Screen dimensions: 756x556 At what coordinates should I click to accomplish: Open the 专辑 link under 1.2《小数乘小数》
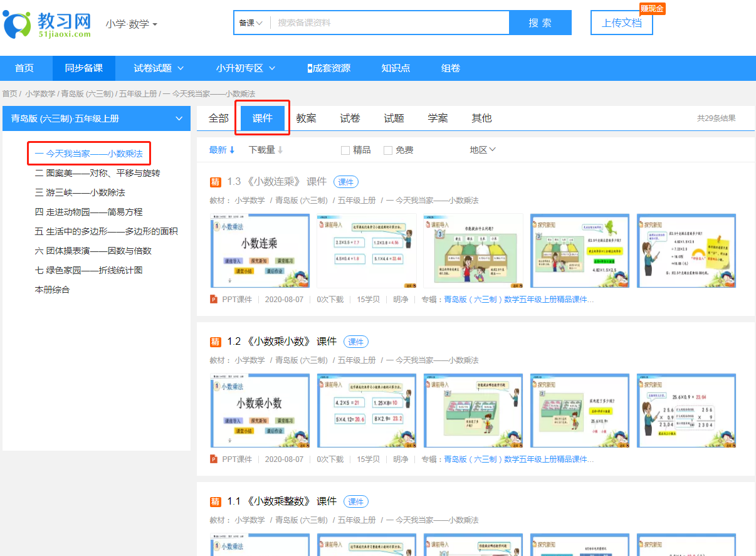point(518,459)
